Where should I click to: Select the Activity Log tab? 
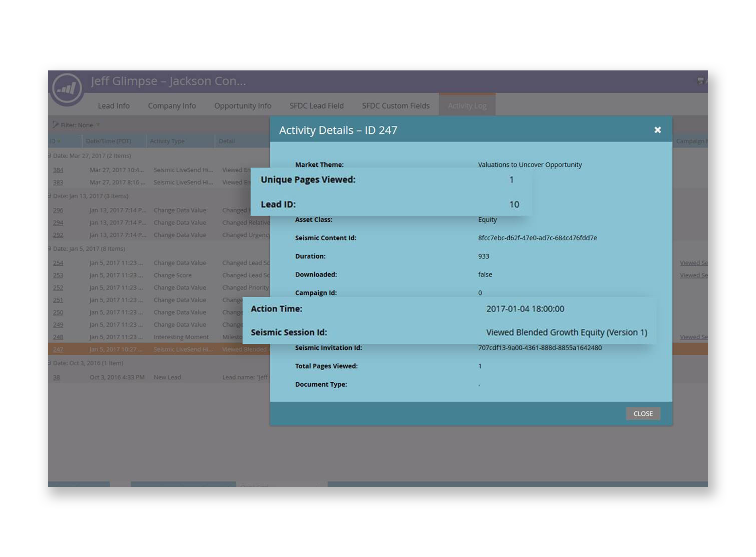(x=467, y=105)
